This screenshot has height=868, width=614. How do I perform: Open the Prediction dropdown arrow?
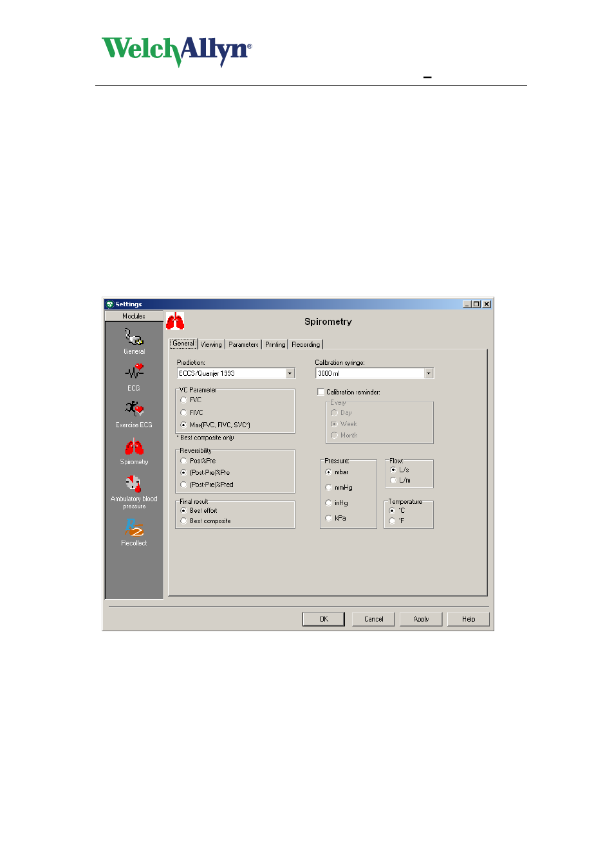tap(290, 373)
